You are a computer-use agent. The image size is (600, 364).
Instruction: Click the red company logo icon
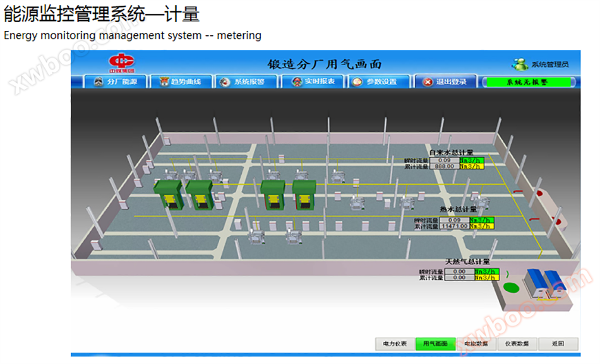click(x=121, y=62)
